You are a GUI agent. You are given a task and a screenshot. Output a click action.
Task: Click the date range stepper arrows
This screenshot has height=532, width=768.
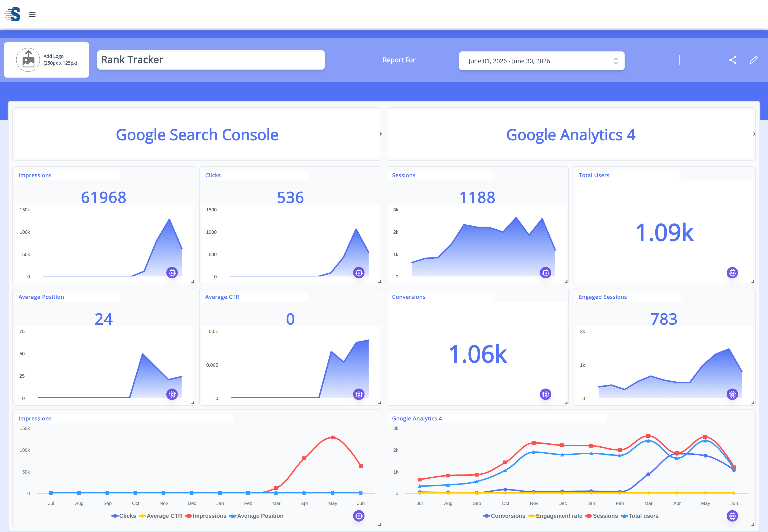pos(616,61)
